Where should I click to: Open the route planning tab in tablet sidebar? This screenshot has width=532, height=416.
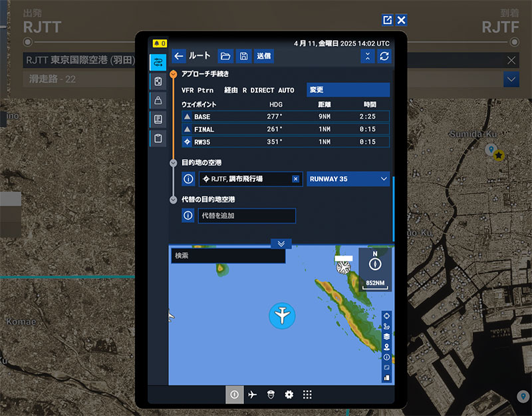[158, 62]
